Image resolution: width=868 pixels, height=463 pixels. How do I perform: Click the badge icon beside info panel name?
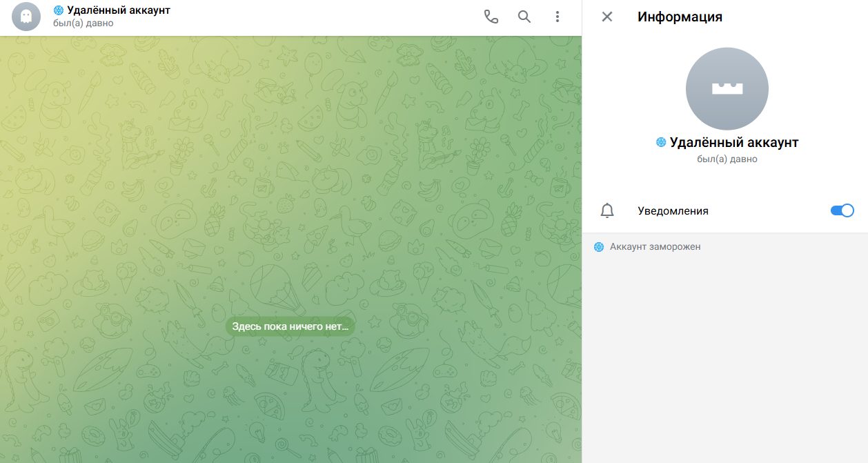coord(661,143)
